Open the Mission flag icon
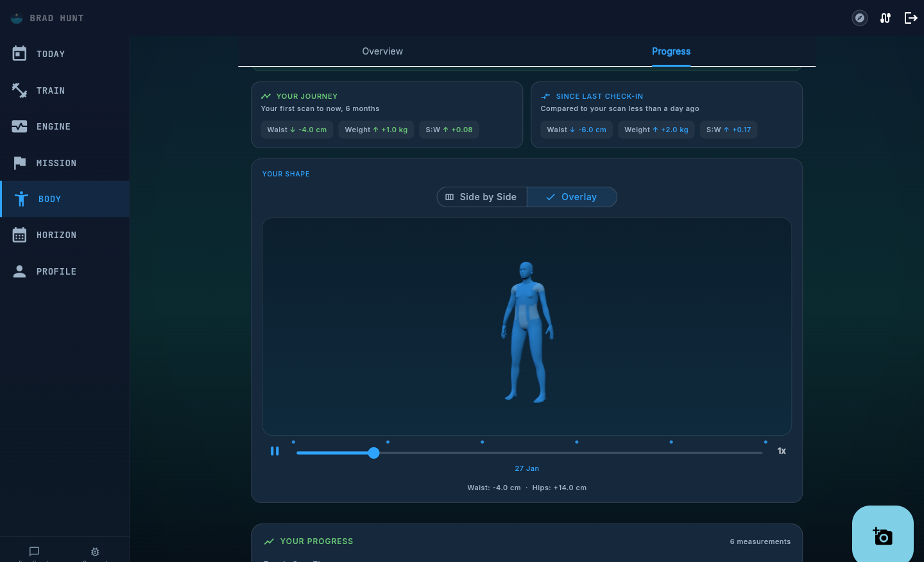This screenshot has width=924, height=562. pyautogui.click(x=19, y=163)
